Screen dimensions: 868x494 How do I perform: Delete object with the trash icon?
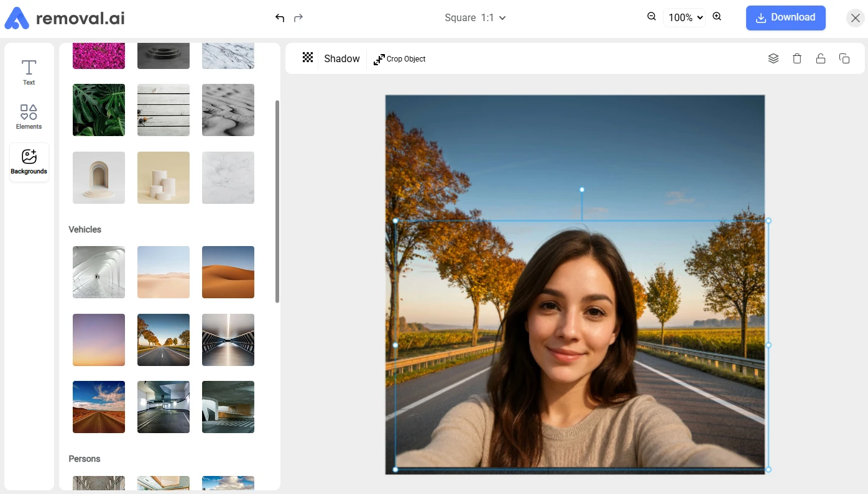(797, 58)
